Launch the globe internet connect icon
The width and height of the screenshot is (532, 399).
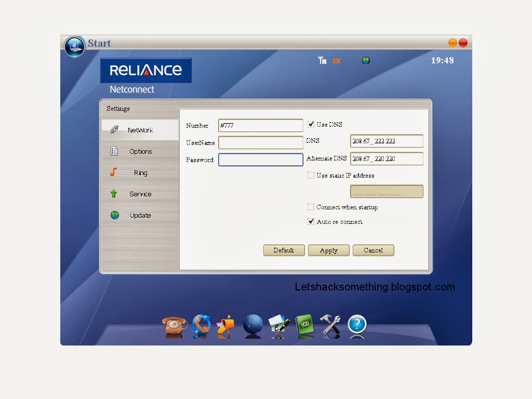[253, 326]
